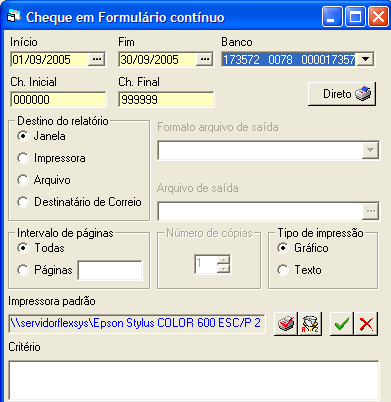Browse for Arquivo de saída file
Screen dimensions: 391x402
371,211
